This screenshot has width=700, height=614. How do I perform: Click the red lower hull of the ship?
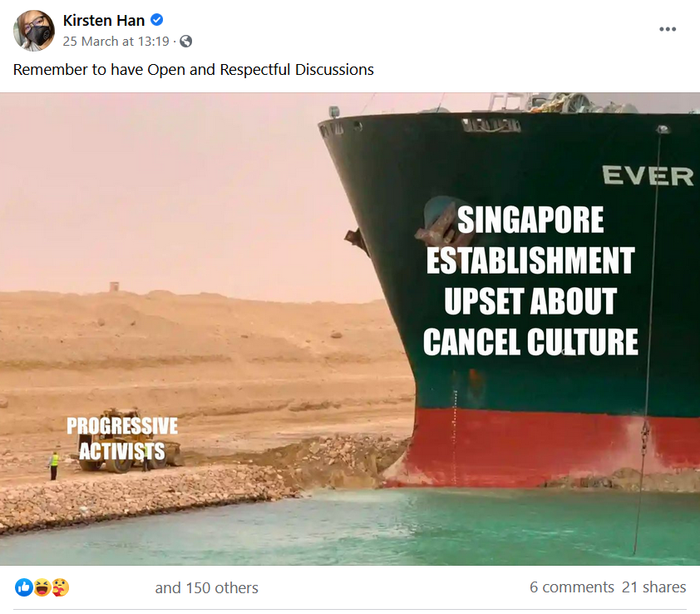pyautogui.click(x=549, y=447)
